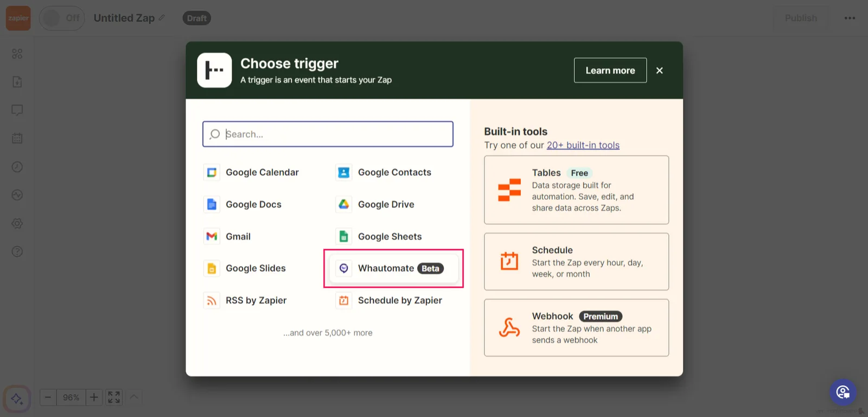Open the calendar icon in sidebar
This screenshot has height=417, width=868.
(x=17, y=138)
